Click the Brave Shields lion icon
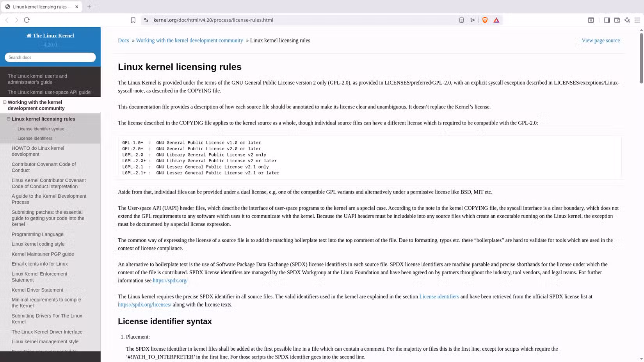 (x=485, y=20)
